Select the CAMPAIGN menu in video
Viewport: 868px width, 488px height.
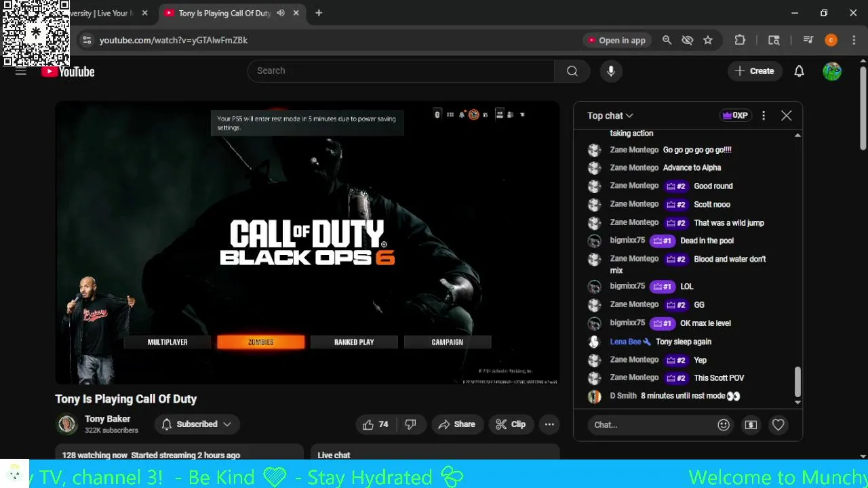coord(448,342)
